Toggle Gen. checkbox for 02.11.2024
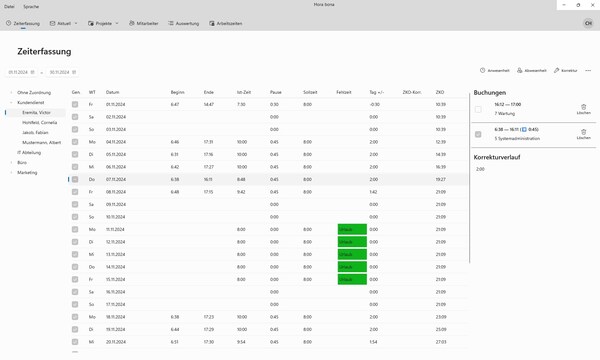600x360 pixels. (x=75, y=117)
